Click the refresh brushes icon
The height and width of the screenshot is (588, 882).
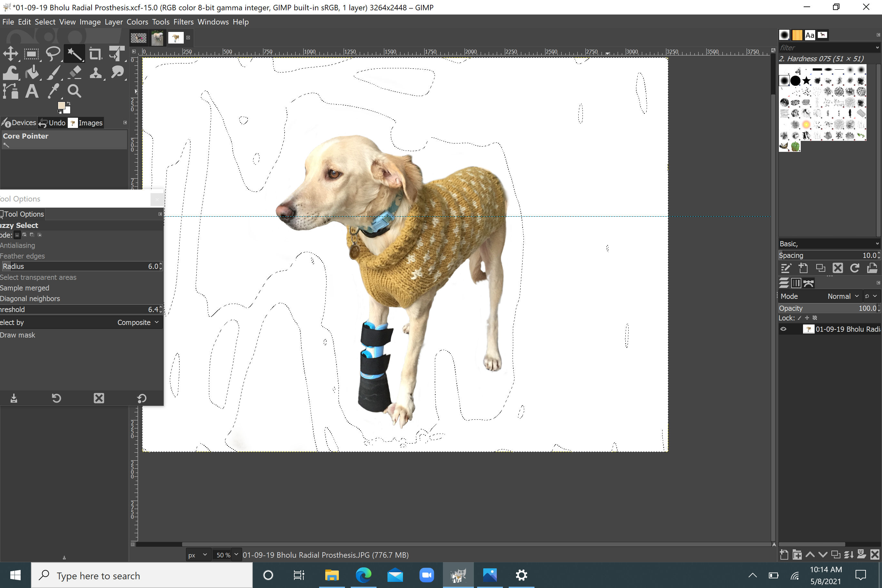pyautogui.click(x=855, y=268)
